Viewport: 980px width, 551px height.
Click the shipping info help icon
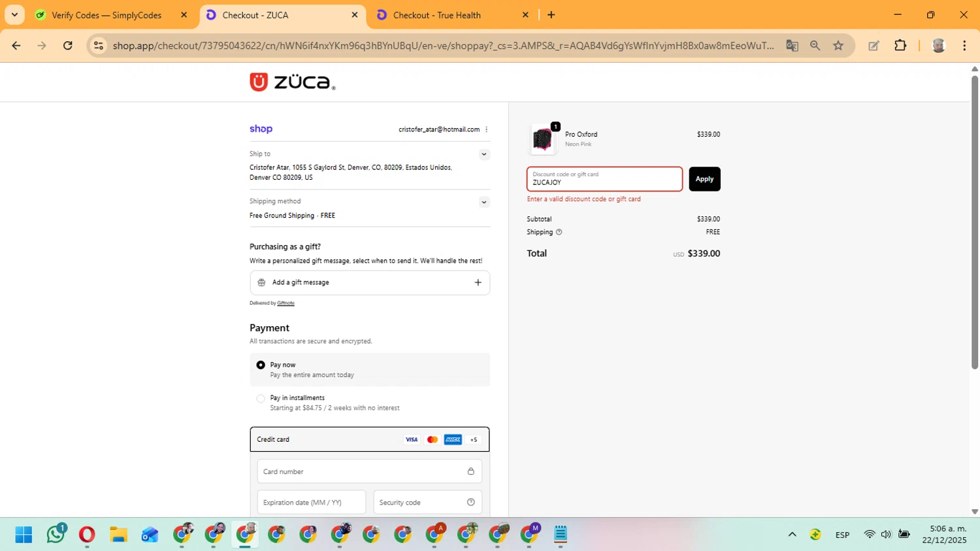pyautogui.click(x=559, y=232)
